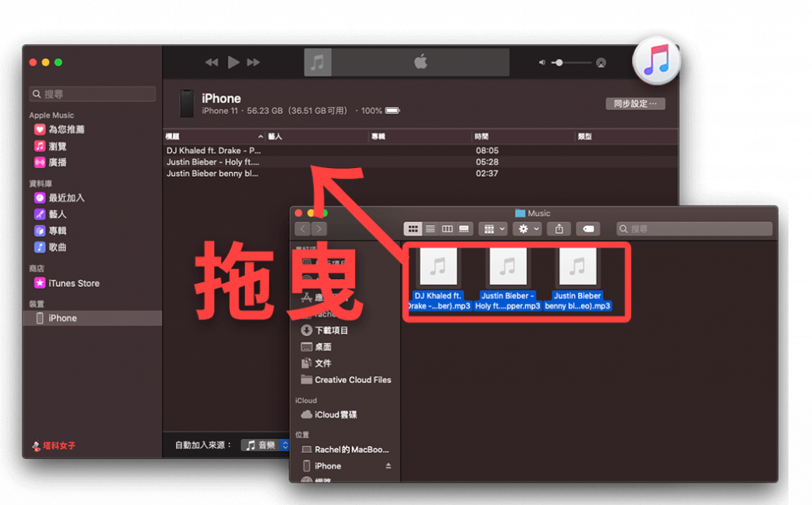Click the 同步設定 button
This screenshot has width=812, height=505.
[x=635, y=104]
